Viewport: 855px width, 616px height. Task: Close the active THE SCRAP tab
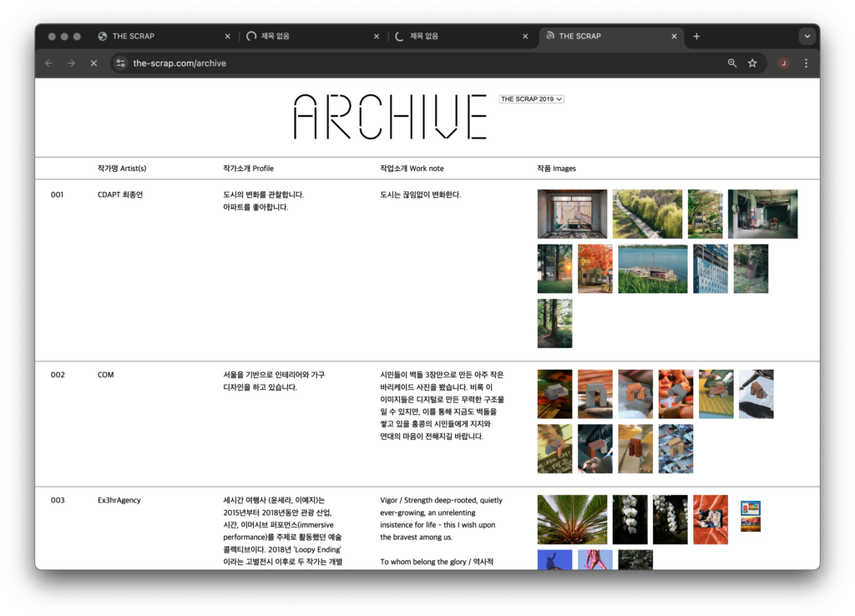674,37
